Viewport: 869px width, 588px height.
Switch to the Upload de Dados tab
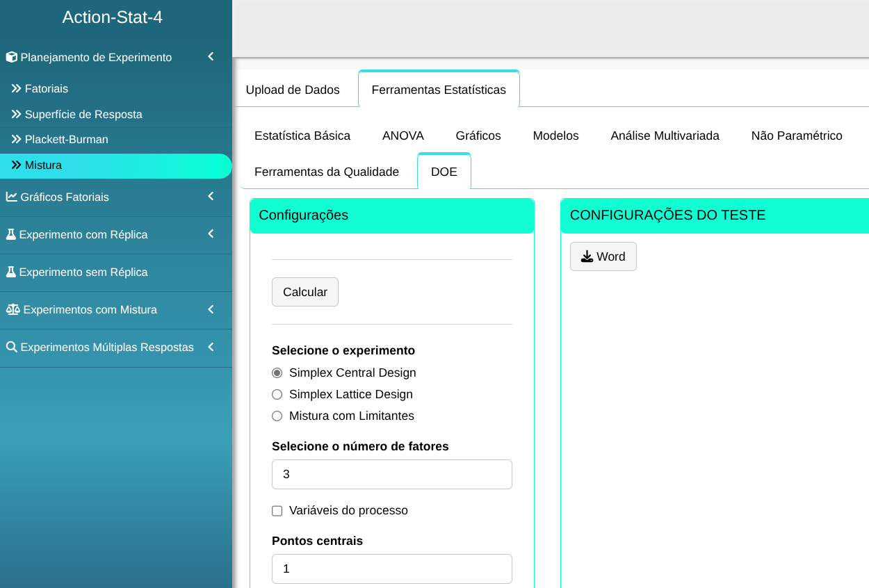tap(293, 90)
